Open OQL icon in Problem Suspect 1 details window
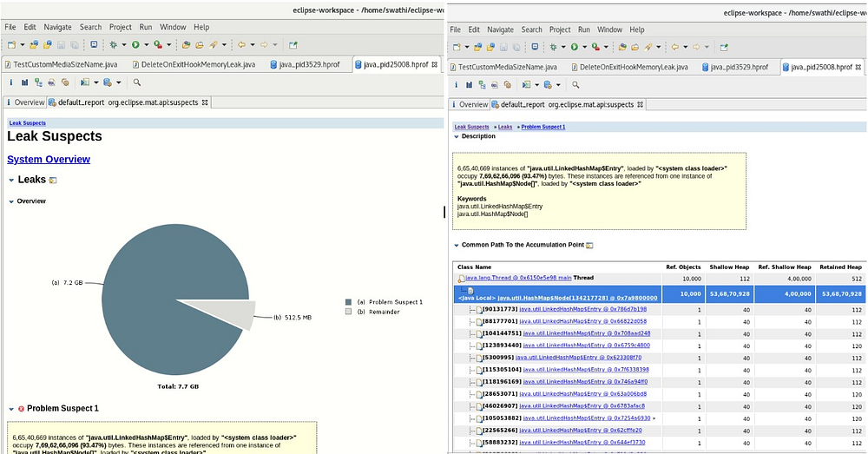Screen dimensions: 868x454 495,85
